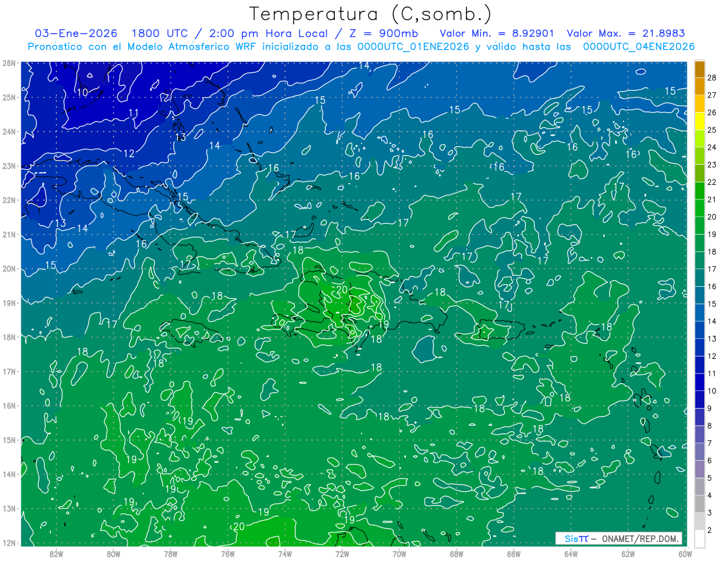Select the brown colorbar segment above label 28
This screenshot has width=728, height=562.
click(x=699, y=69)
